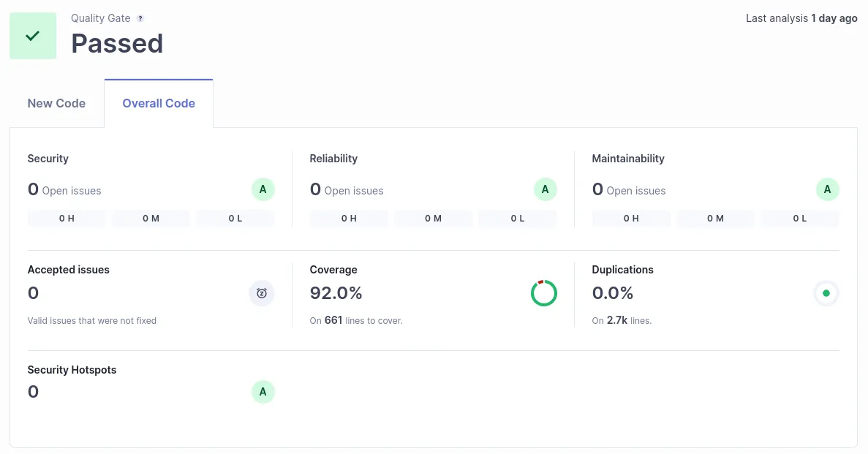868x454 pixels.
Task: Click the Reliability 0 L severity pill
Action: pos(518,219)
